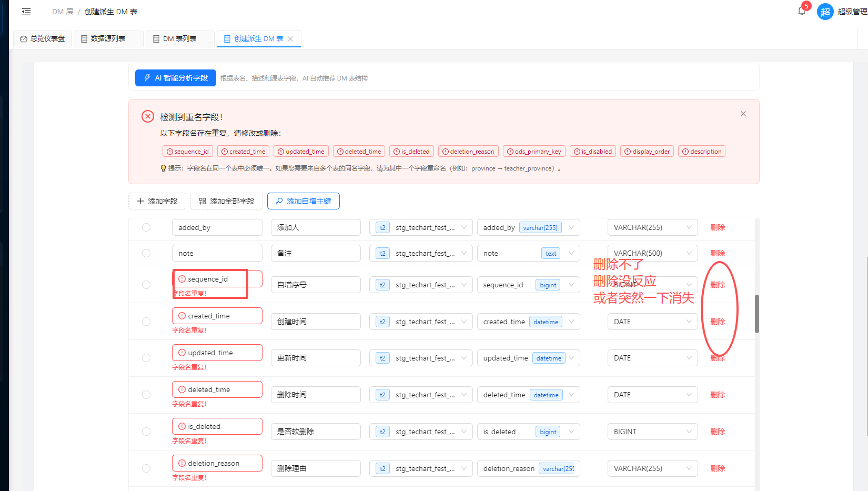Open the deleted_time source field dropdown
This screenshot has width=868, height=491.
528,395
